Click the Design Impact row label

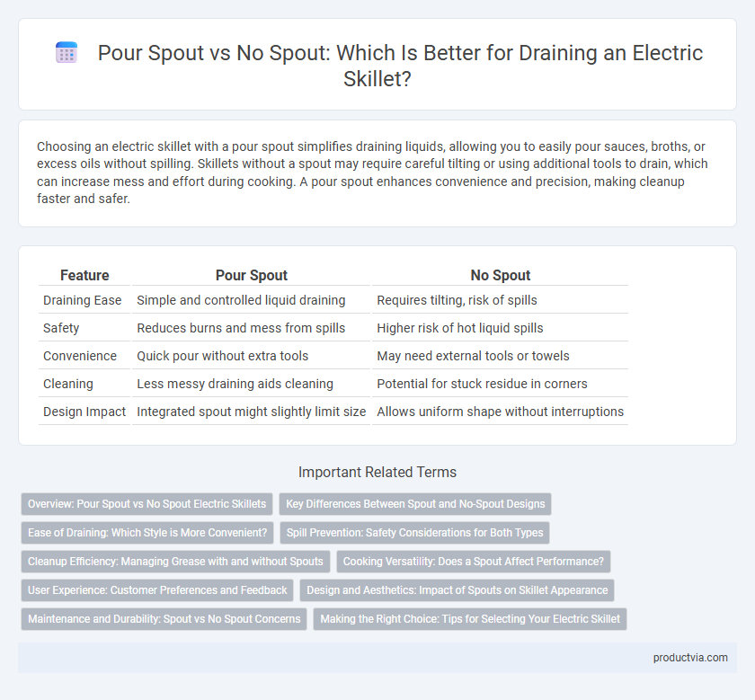click(x=84, y=412)
